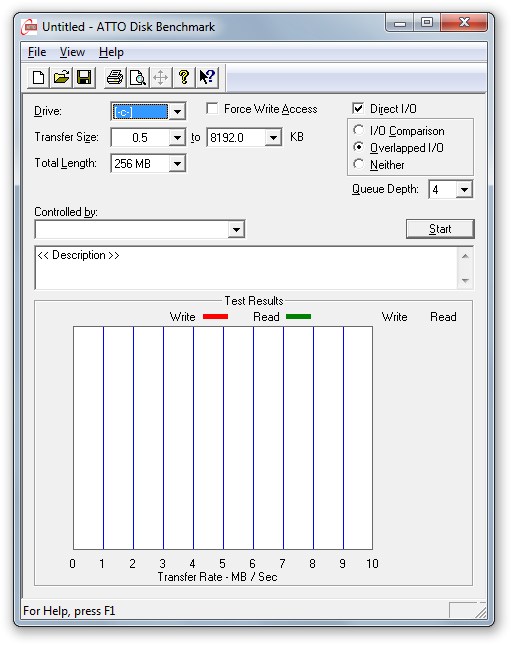Click the New document toolbar icon
The height and width of the screenshot is (646, 512).
(x=38, y=77)
